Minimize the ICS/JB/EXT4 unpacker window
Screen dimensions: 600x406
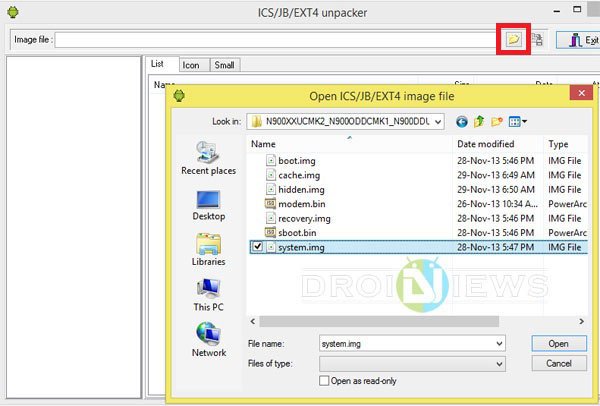557,12
